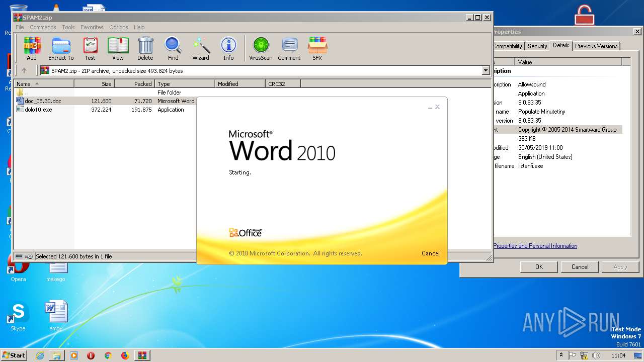The height and width of the screenshot is (362, 644).
Task: Select the Details tab
Action: 561,45
